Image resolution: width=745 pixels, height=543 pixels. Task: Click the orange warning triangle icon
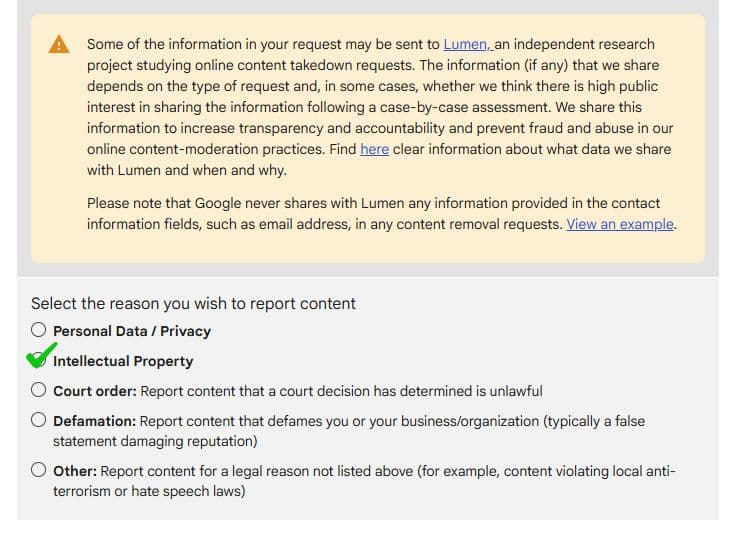click(59, 44)
